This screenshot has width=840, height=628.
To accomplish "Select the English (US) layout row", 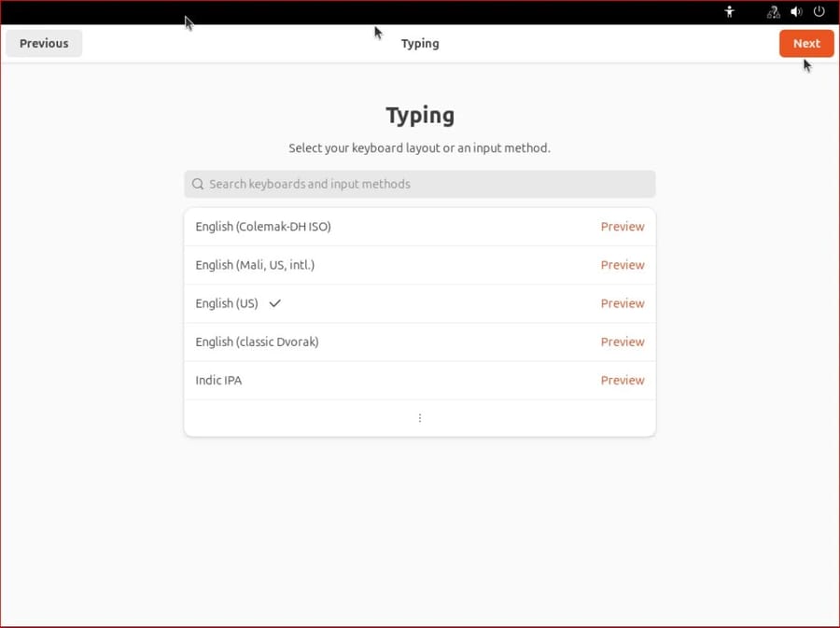I will pyautogui.click(x=419, y=303).
